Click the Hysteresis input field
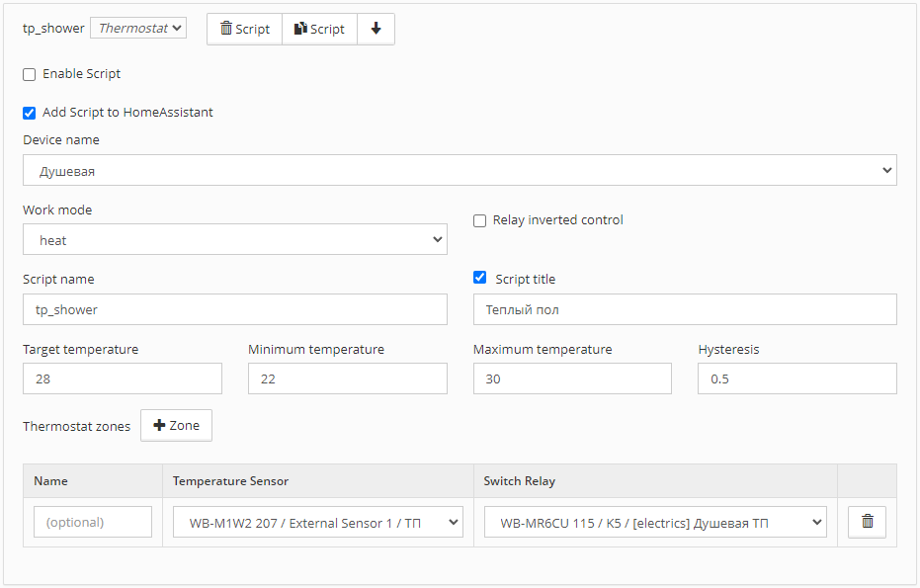 pyautogui.click(x=796, y=378)
